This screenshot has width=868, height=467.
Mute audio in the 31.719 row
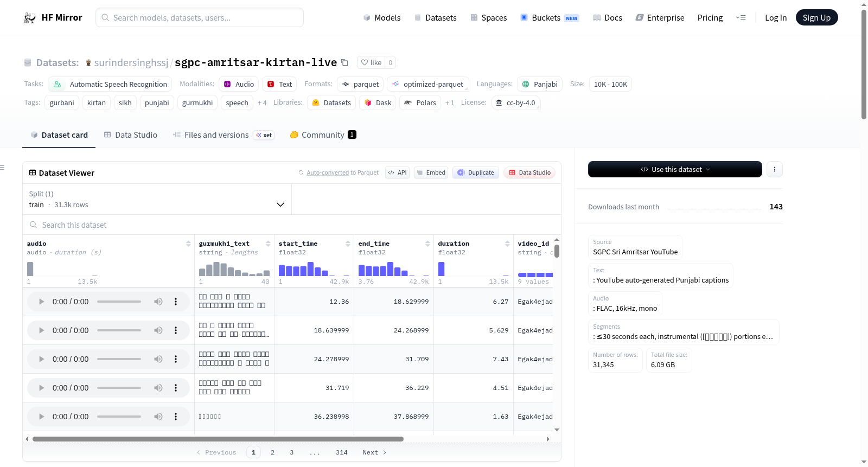[158, 388]
